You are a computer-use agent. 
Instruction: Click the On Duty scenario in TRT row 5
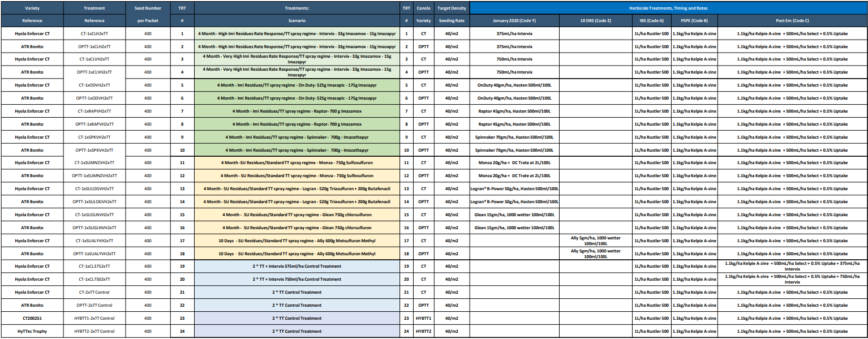pos(297,85)
